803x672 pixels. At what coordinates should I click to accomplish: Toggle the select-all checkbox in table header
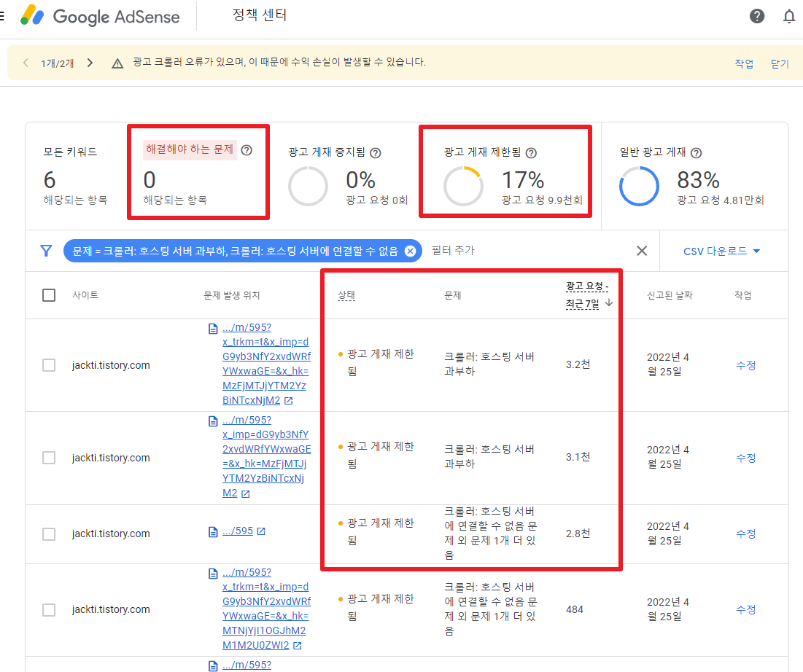(x=49, y=295)
